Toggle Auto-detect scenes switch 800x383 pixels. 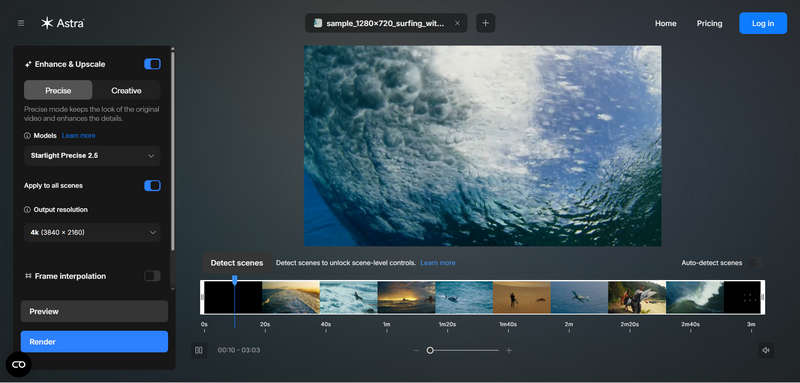[x=756, y=263]
